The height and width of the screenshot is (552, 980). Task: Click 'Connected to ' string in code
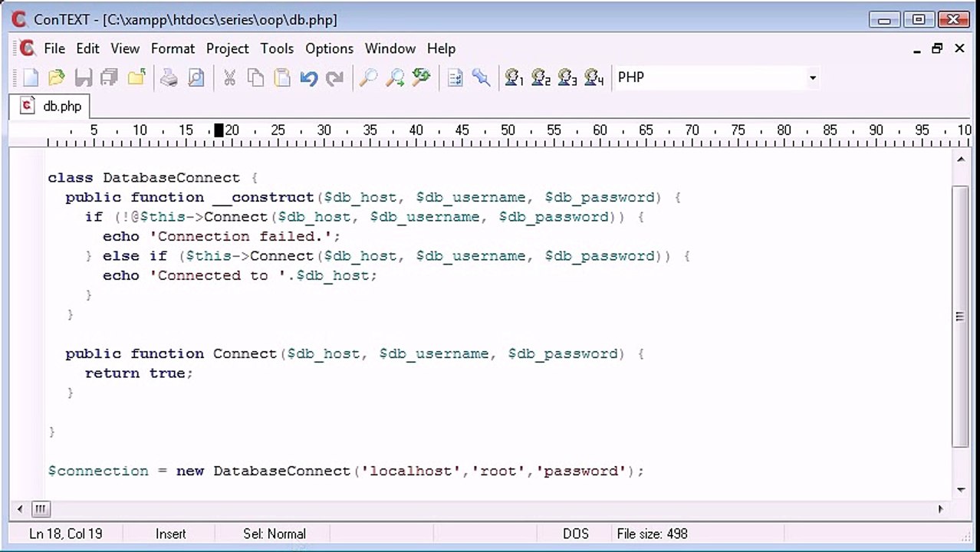217,275
